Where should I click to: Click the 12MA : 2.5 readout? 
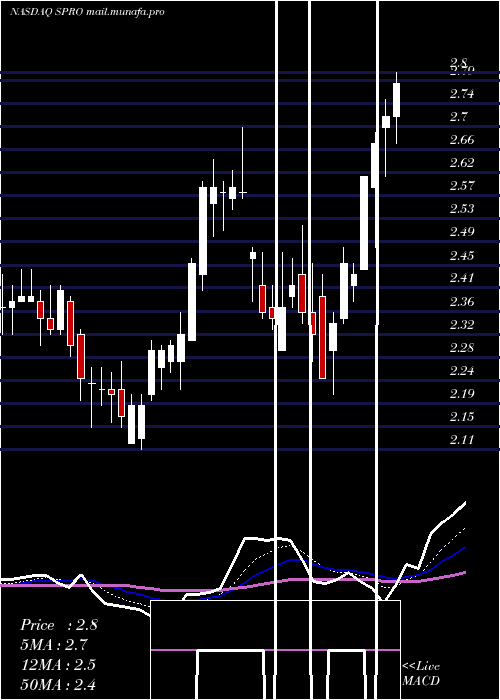pyautogui.click(x=58, y=665)
